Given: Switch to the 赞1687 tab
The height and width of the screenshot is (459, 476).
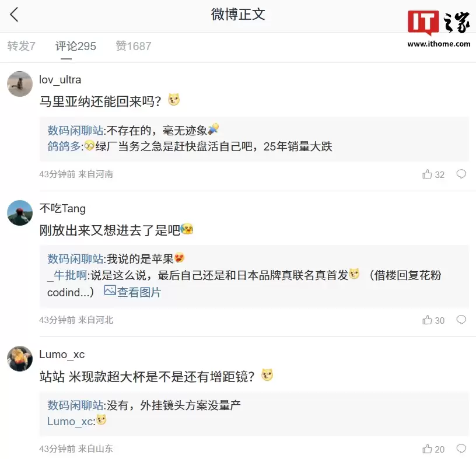Looking at the screenshot, I should 133,46.
